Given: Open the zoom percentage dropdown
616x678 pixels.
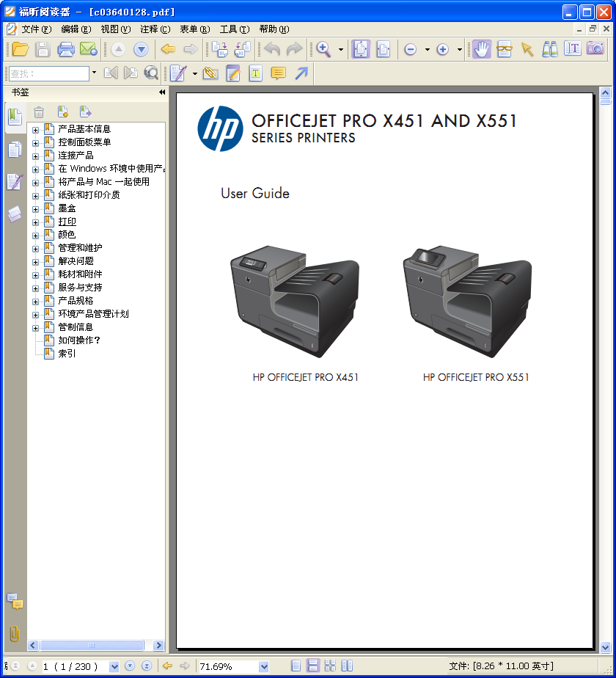Looking at the screenshot, I should (264, 666).
